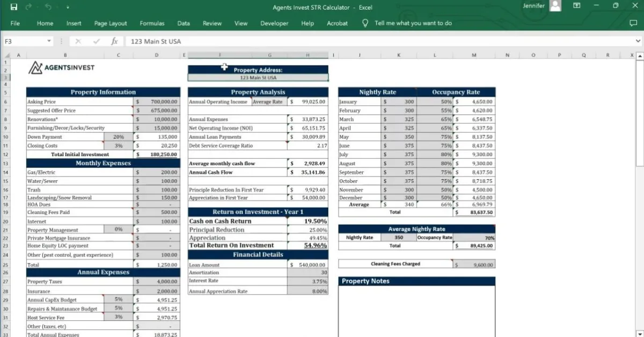The width and height of the screenshot is (644, 337).
Task: Click the Suggested Offer Price value 675,000.00
Action: (x=156, y=111)
